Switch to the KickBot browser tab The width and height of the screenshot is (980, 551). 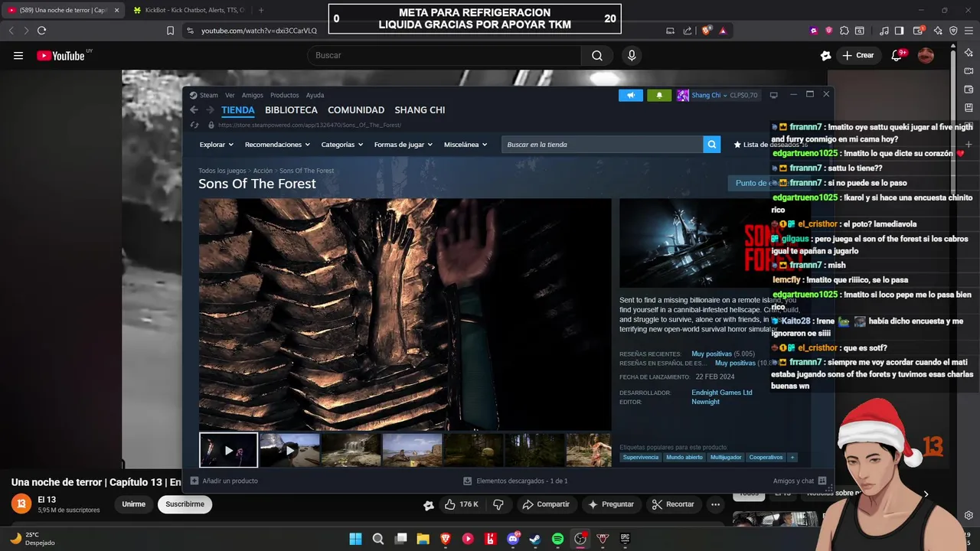pos(188,10)
